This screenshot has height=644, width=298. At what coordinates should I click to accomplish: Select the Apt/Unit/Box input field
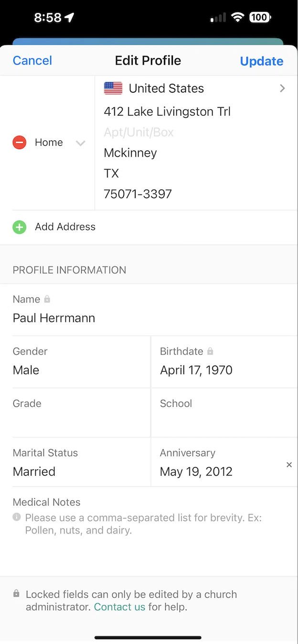(196, 132)
